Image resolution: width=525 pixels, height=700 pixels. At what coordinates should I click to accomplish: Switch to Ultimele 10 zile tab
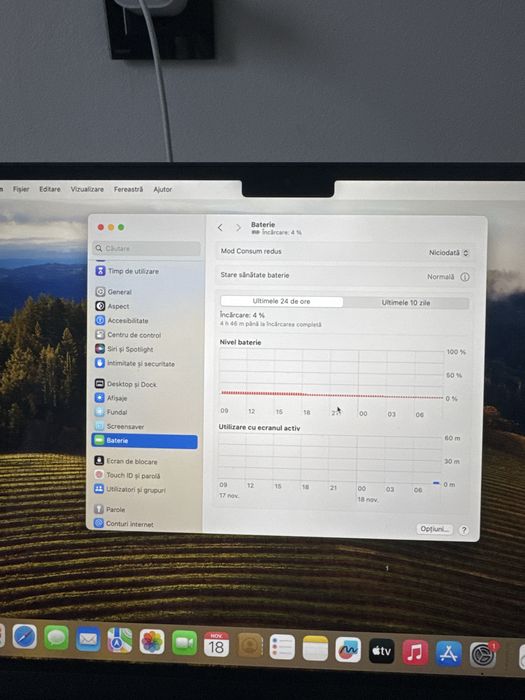click(406, 303)
